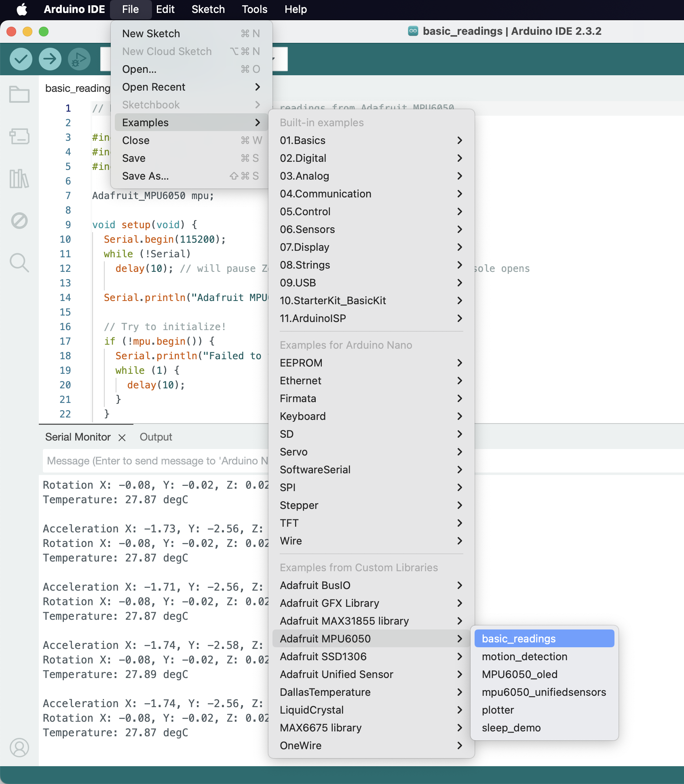The width and height of the screenshot is (684, 784).
Task: Open the Firmata examples submenu
Action: coord(371,398)
